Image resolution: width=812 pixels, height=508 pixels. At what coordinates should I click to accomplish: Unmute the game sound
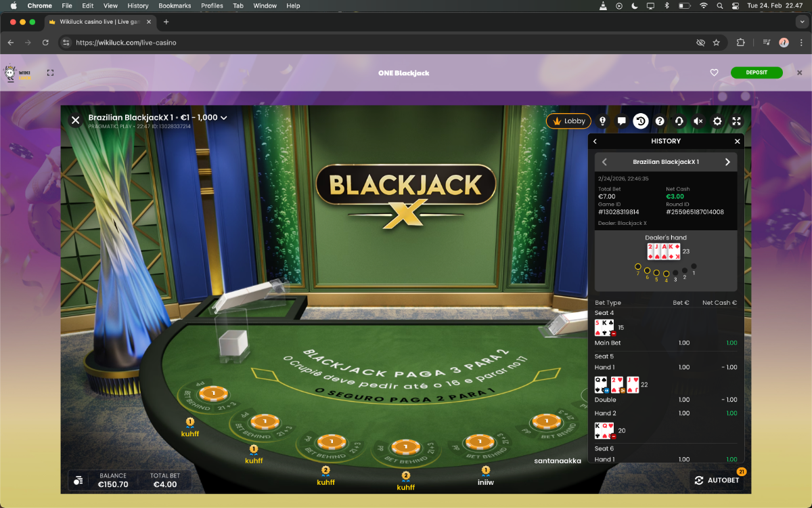tap(698, 121)
